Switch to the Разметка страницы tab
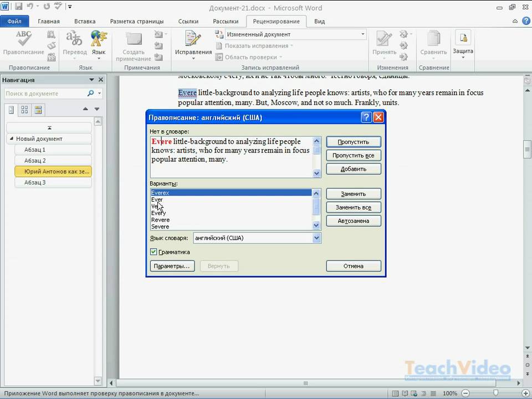Screen dimensions: 532x399 click(x=137, y=21)
